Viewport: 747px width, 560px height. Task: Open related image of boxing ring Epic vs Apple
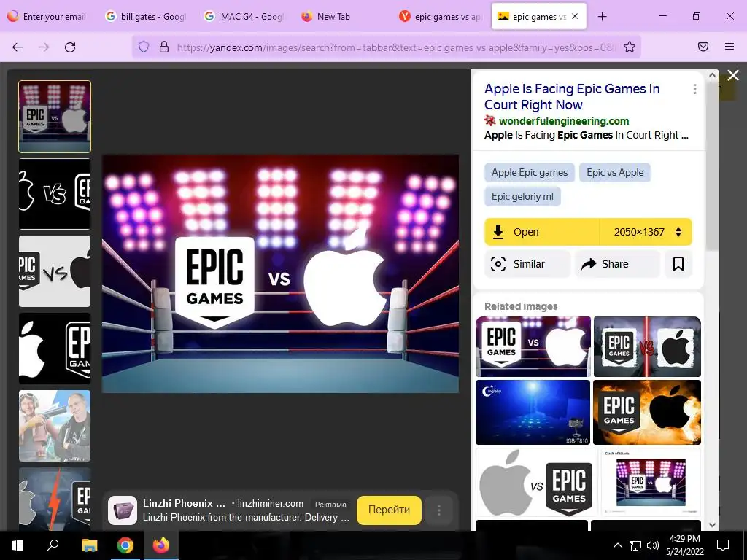click(533, 346)
